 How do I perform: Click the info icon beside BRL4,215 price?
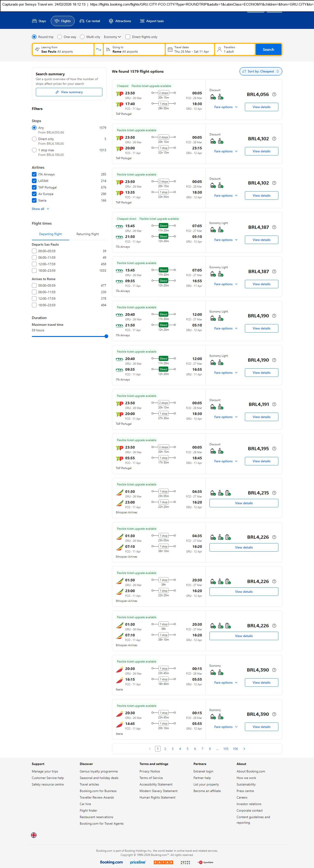(274, 493)
